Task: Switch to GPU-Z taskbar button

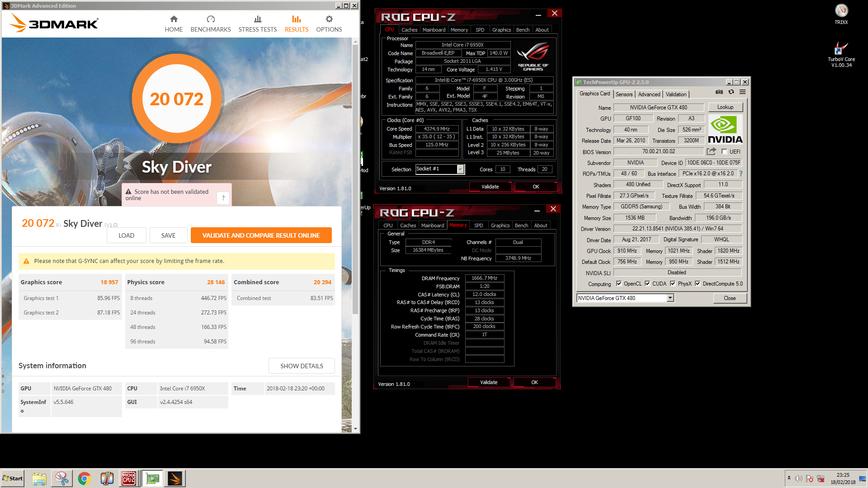Action: pos(152,479)
